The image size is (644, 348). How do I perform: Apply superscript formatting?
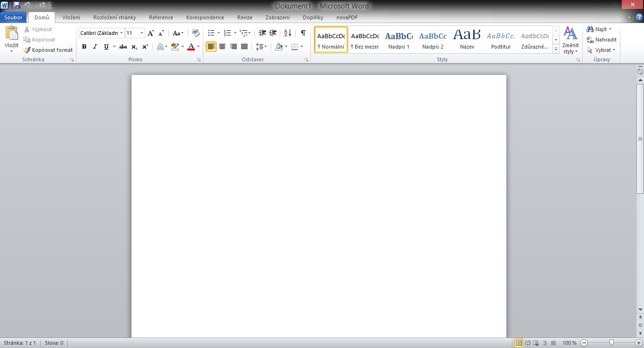click(144, 46)
